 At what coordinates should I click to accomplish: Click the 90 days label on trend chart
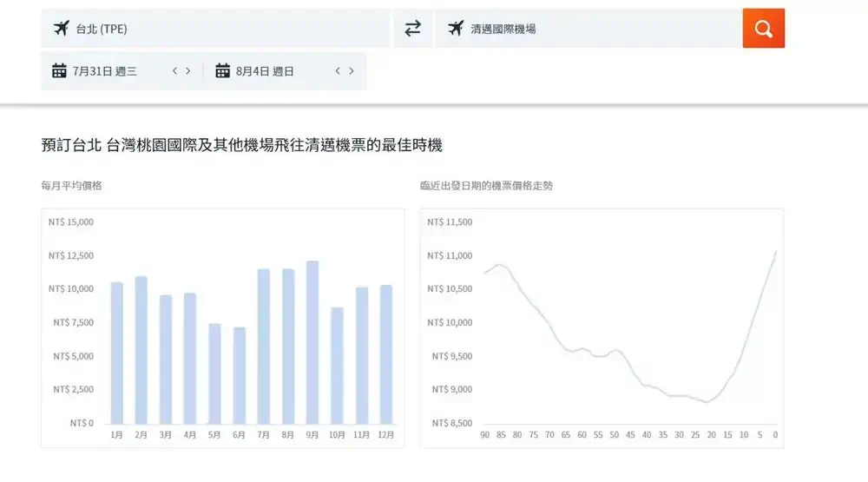point(485,435)
